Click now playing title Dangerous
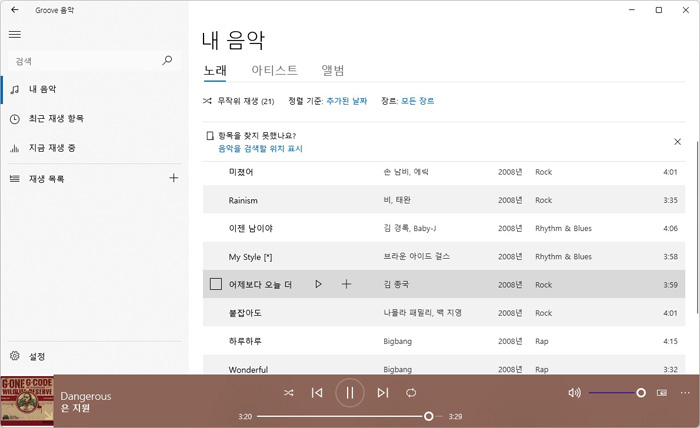700x428 pixels. 86,396
